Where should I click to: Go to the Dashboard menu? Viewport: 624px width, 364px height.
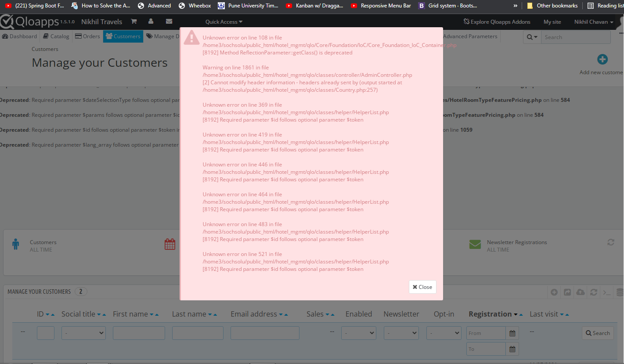[x=20, y=36]
